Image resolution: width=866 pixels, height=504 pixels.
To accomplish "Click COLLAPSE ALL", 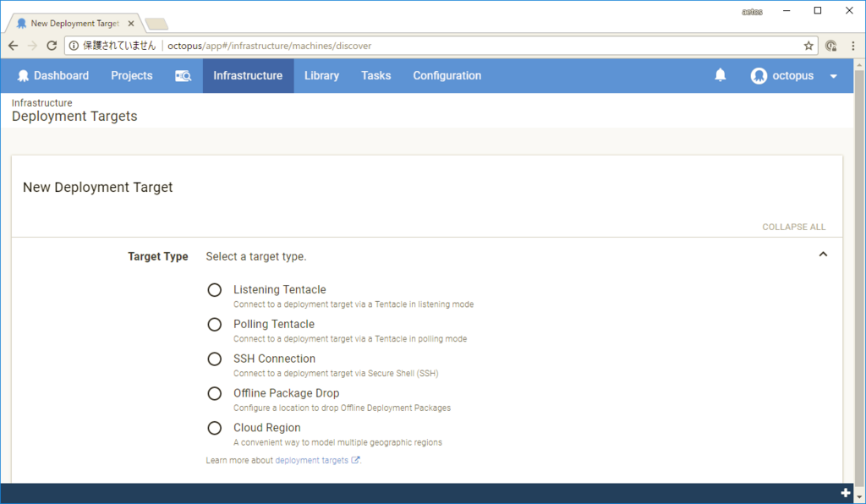I will [793, 227].
